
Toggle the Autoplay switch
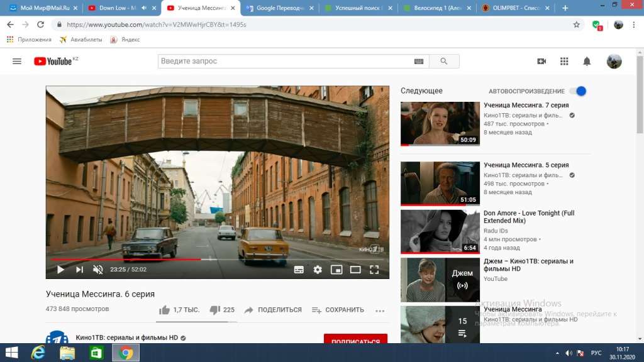(579, 91)
